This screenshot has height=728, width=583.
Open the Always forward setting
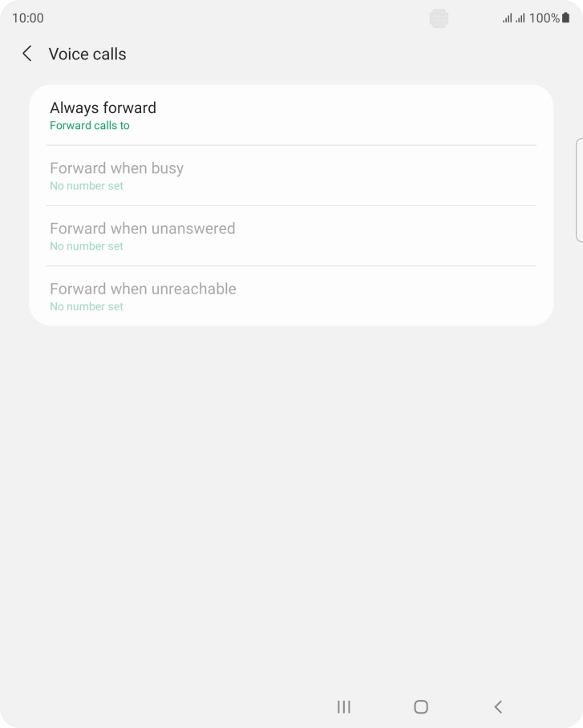pos(103,107)
